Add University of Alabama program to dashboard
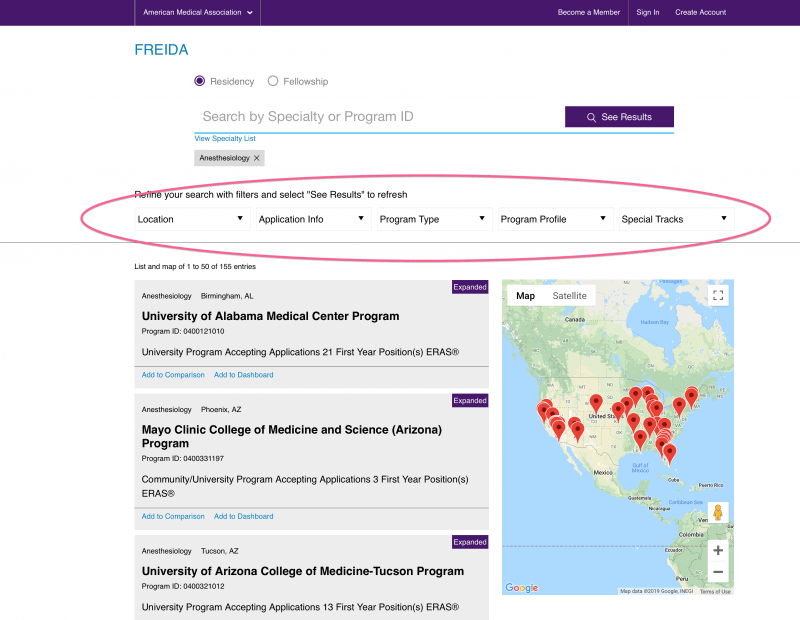 [244, 375]
